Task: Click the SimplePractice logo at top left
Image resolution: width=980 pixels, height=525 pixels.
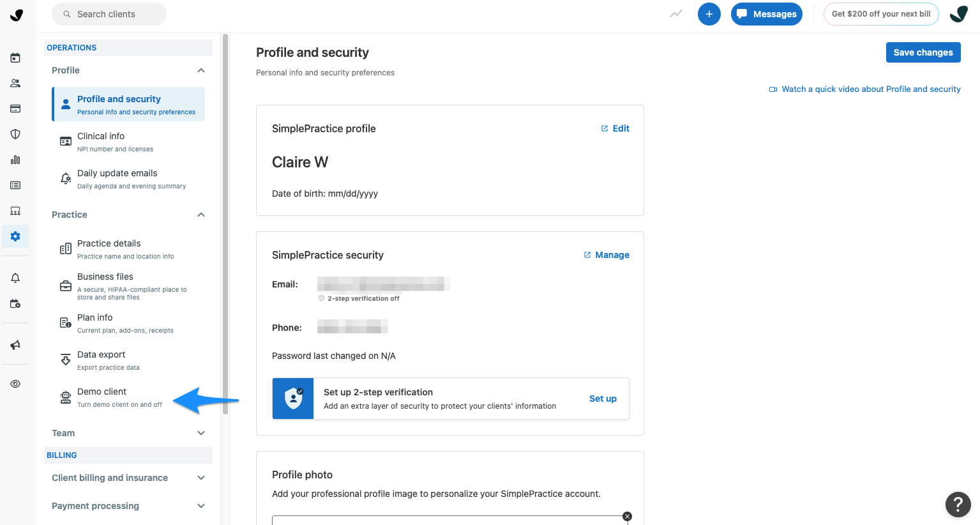Action: (x=17, y=15)
